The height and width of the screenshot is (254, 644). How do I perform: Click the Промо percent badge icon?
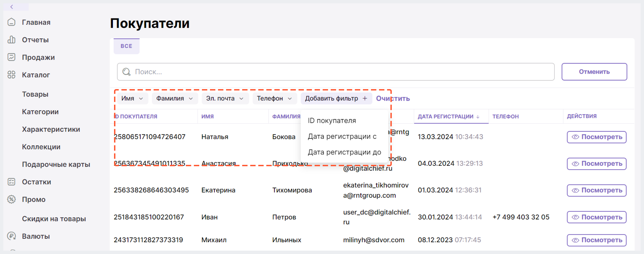[11, 199]
